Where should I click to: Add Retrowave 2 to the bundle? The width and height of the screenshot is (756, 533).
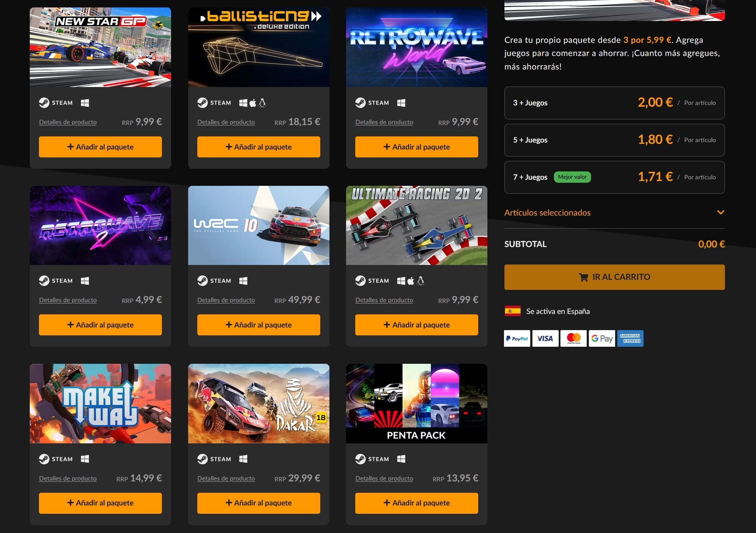(100, 325)
